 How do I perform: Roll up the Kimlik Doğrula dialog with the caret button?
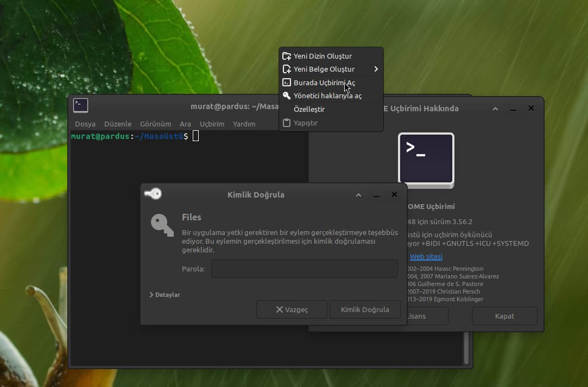pos(358,195)
